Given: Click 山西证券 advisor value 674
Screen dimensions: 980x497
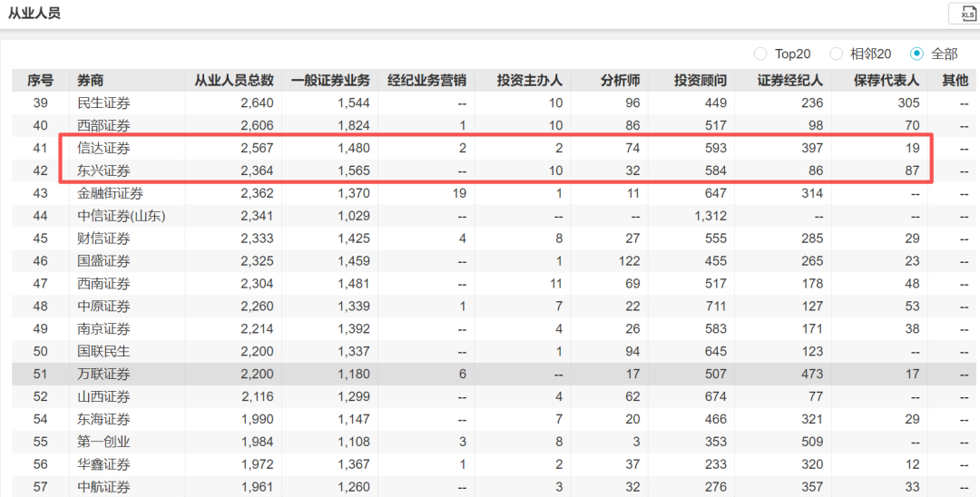Looking at the screenshot, I should (x=716, y=396).
